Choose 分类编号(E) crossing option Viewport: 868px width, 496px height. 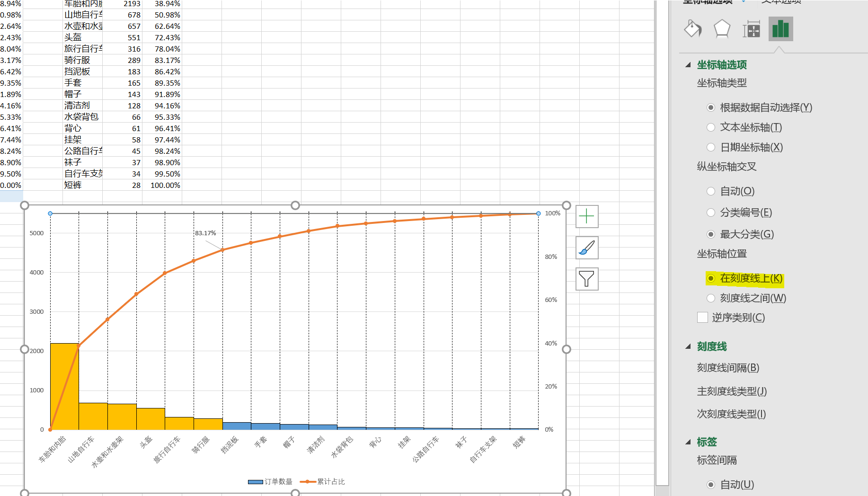click(739, 213)
